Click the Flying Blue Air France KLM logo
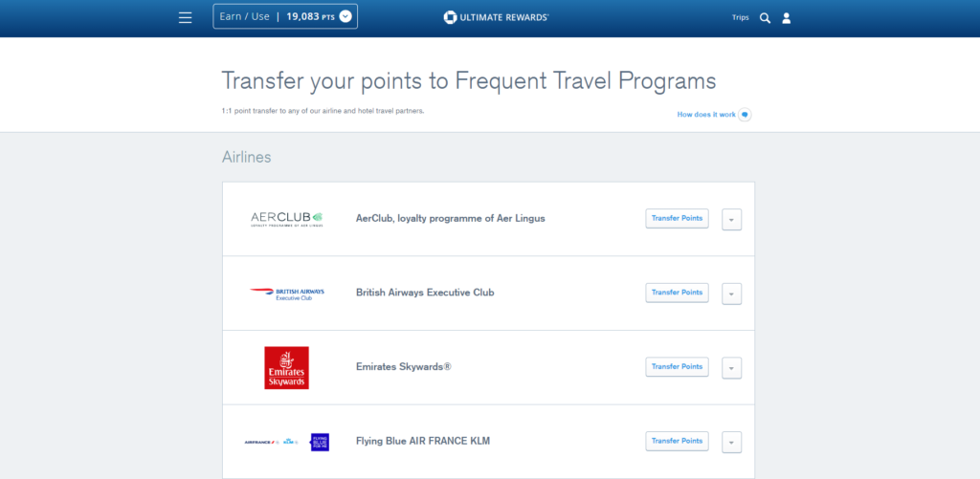 pos(286,441)
